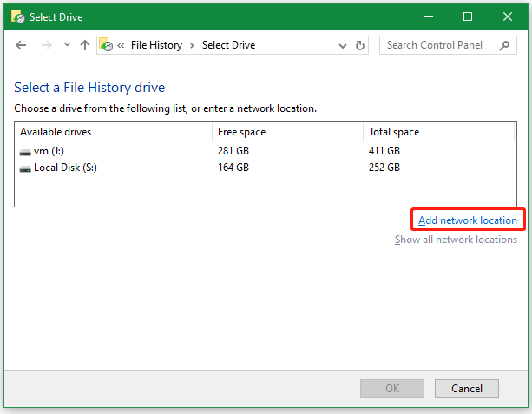Click the Local Disk (S:) drive icon
The height and width of the screenshot is (414, 532).
pos(25,168)
